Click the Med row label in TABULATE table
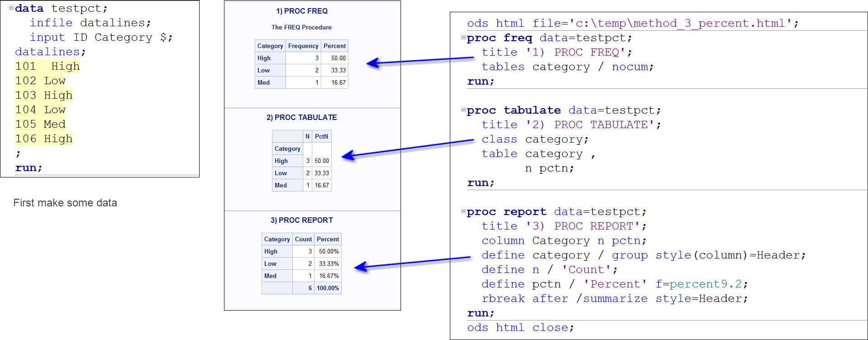The image size is (868, 340). coord(281,185)
